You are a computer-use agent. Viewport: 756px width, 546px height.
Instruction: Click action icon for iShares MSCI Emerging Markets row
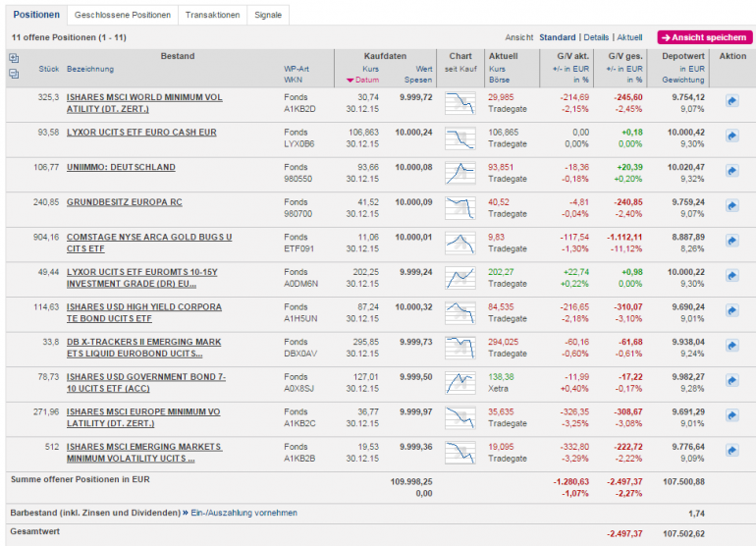[731, 453]
